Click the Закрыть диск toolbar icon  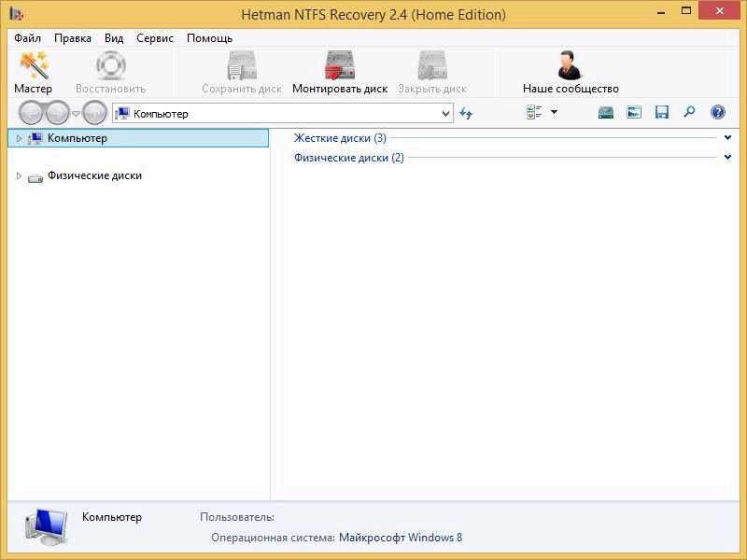pos(432,65)
